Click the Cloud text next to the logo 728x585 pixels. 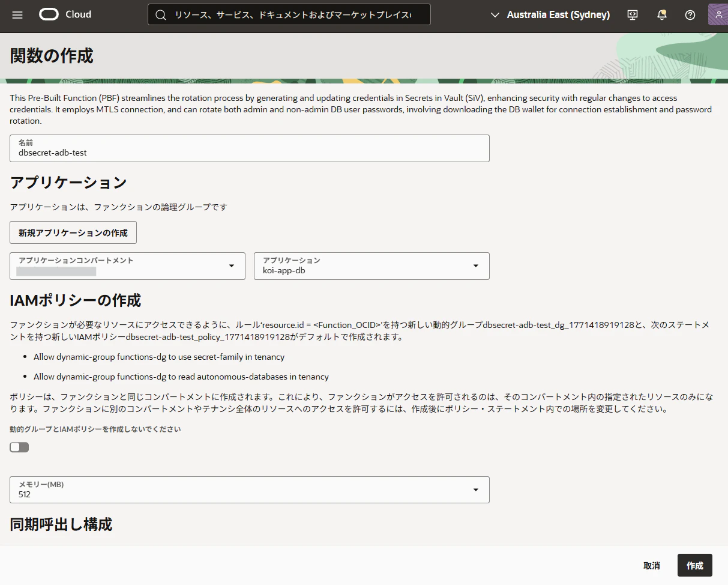[x=78, y=14]
